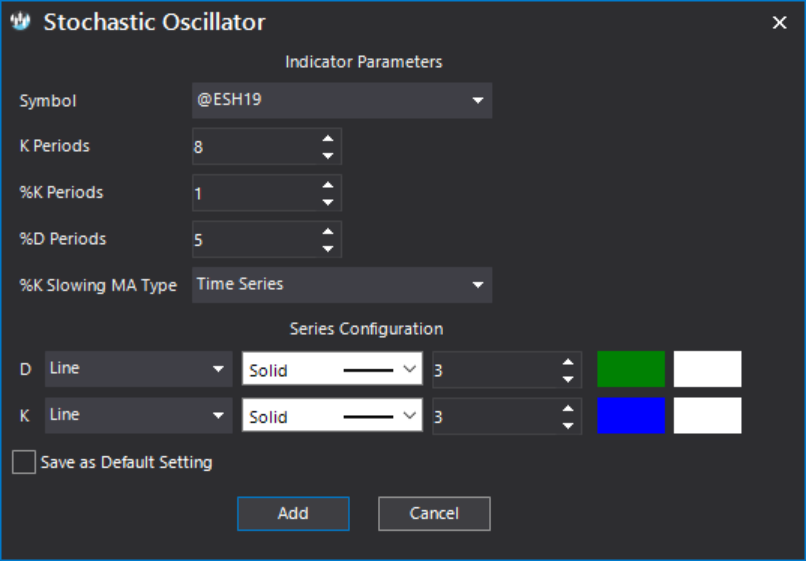Enable Save as Default Setting checkbox

pyautogui.click(x=24, y=462)
